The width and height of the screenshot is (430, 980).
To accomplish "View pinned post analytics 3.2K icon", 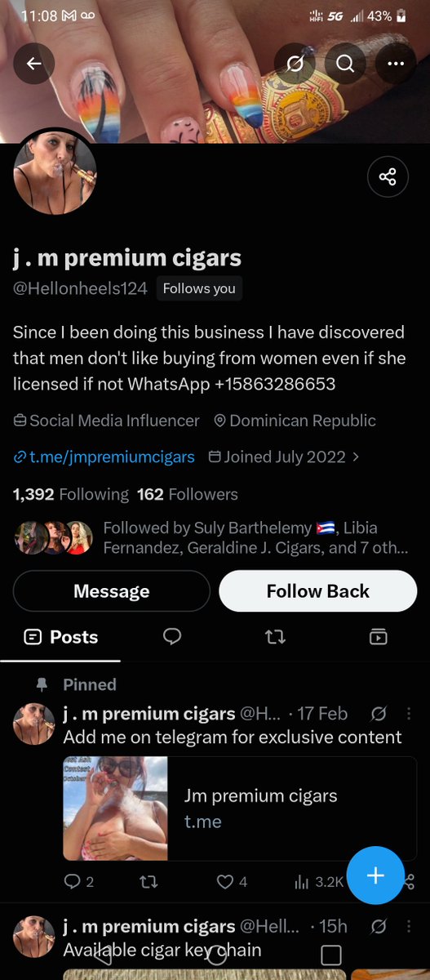I will (x=299, y=881).
